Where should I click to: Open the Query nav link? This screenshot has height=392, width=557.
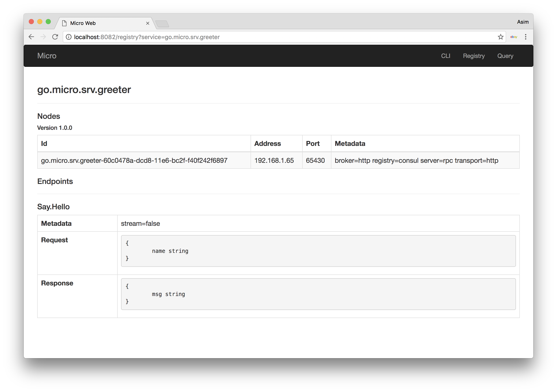tap(505, 56)
